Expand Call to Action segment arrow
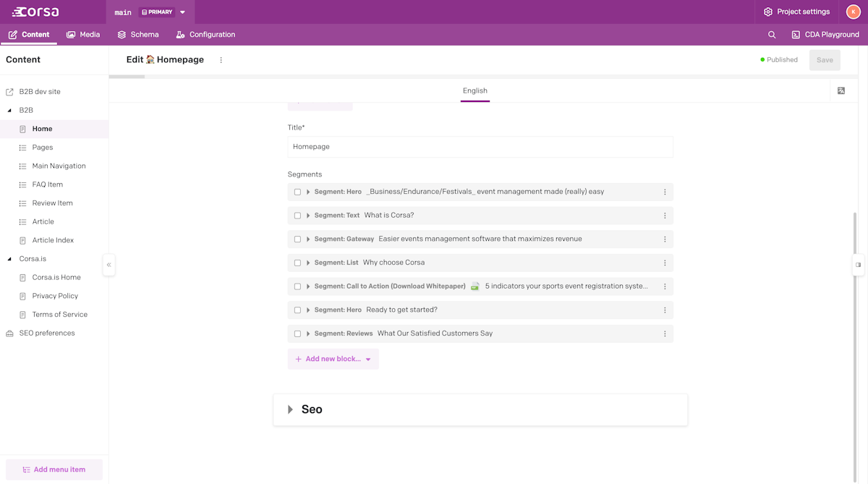This screenshot has height=484, width=868. click(x=308, y=286)
